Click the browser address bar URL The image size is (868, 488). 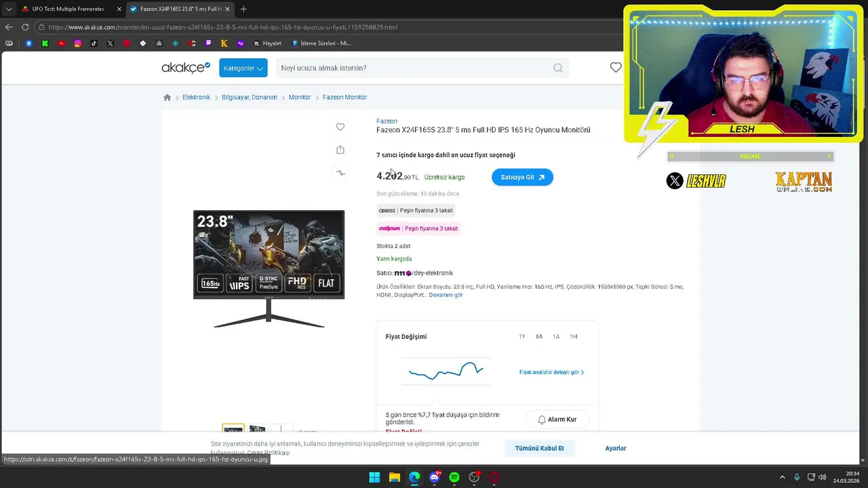(x=224, y=27)
